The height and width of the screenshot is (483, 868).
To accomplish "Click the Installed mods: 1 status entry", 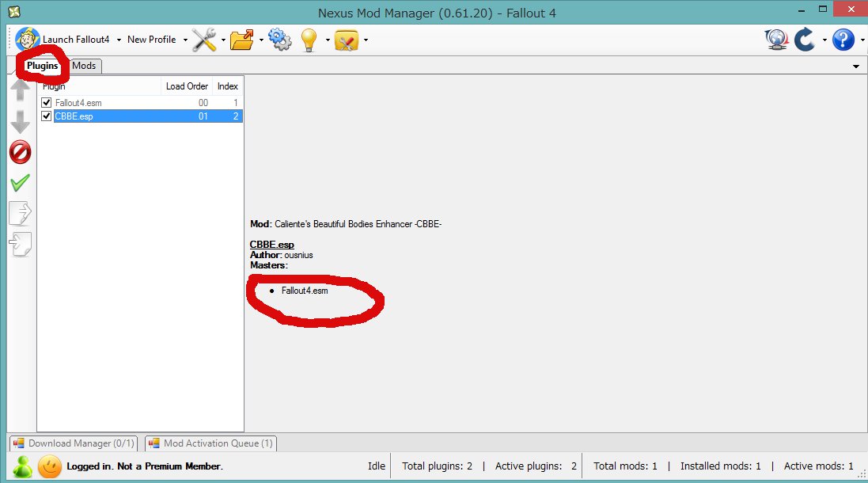I will click(x=720, y=466).
